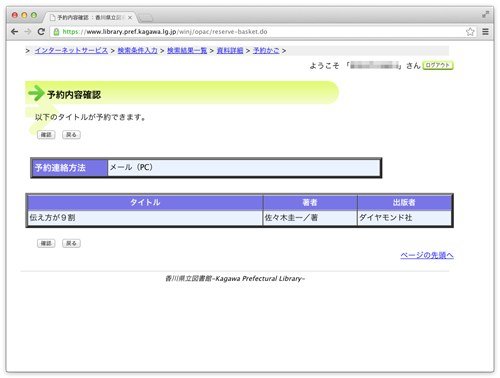Click the メール(PC) contact method value
This screenshot has height=378, width=500.
[x=244, y=167]
